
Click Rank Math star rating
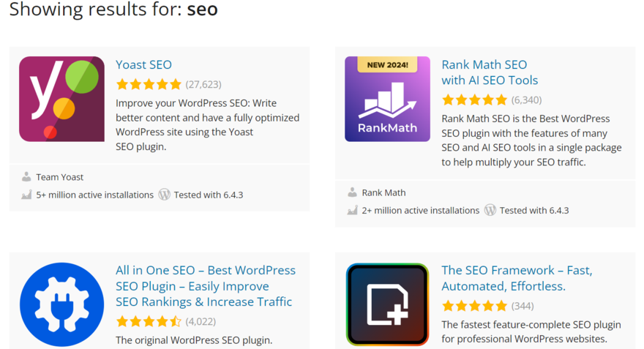pos(474,100)
